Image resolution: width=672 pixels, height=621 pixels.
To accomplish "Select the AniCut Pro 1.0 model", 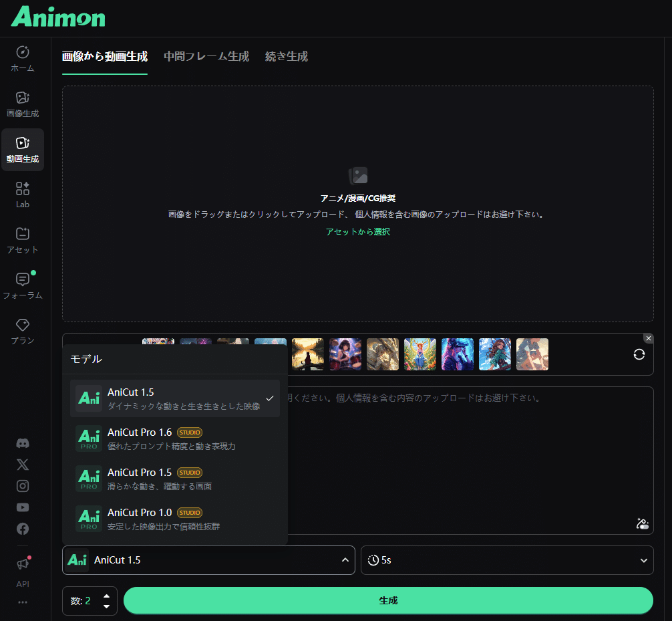I will pos(175,518).
